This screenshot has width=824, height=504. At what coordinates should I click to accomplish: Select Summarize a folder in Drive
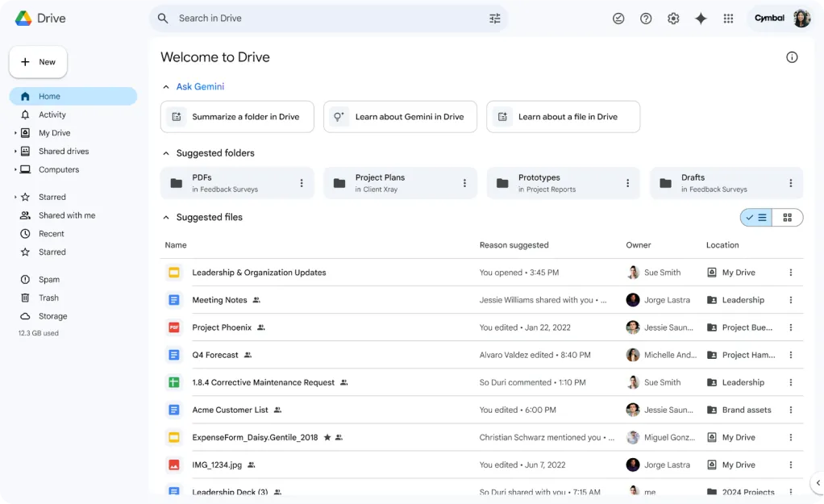pos(237,117)
